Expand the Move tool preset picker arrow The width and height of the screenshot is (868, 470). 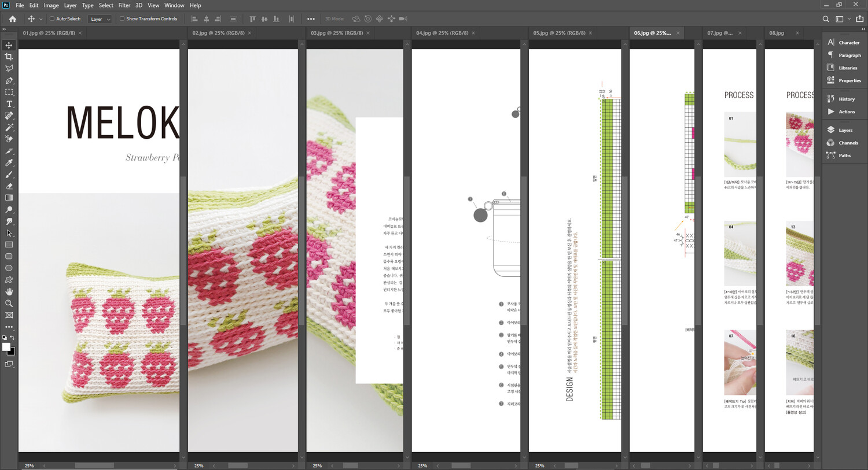(x=41, y=19)
